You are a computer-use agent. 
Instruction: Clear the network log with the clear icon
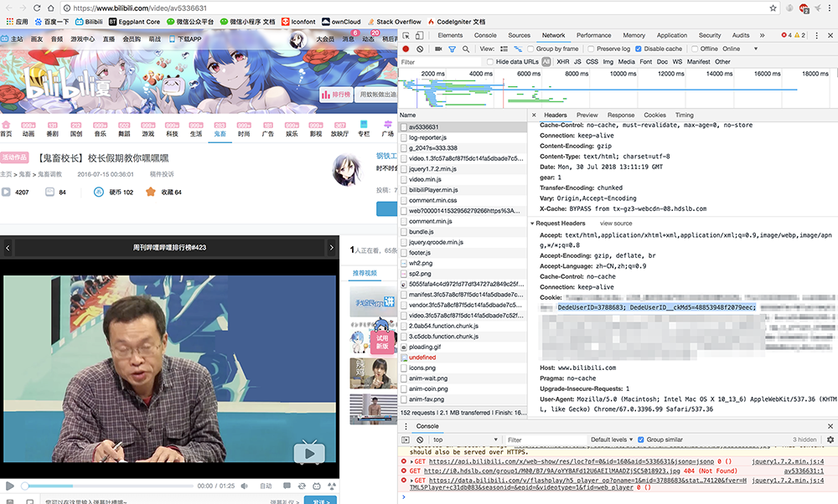[421, 49]
